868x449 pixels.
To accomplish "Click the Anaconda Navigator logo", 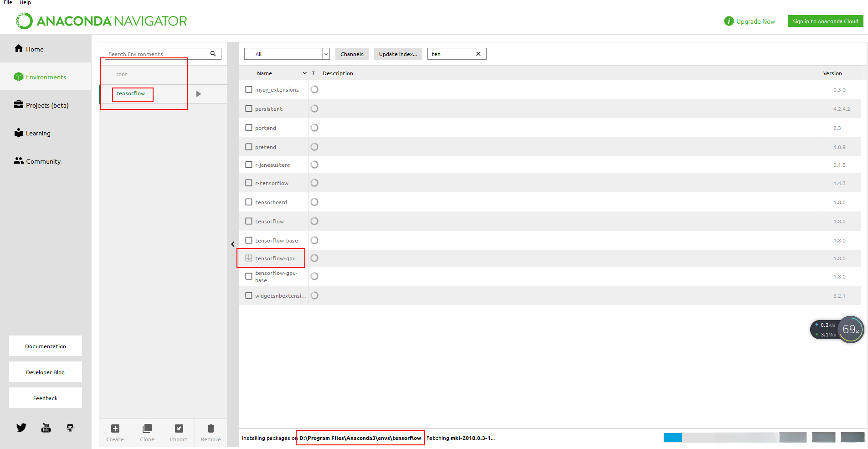I will pos(102,21).
